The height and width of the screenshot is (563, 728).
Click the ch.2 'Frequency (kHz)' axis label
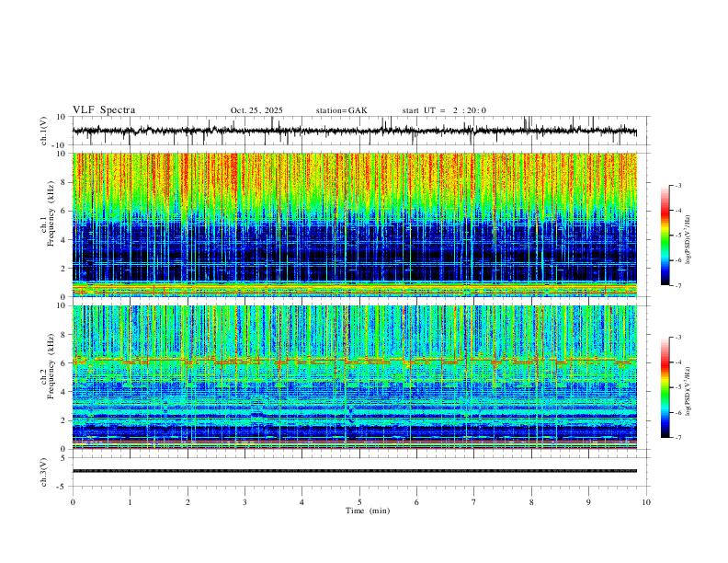51,366
